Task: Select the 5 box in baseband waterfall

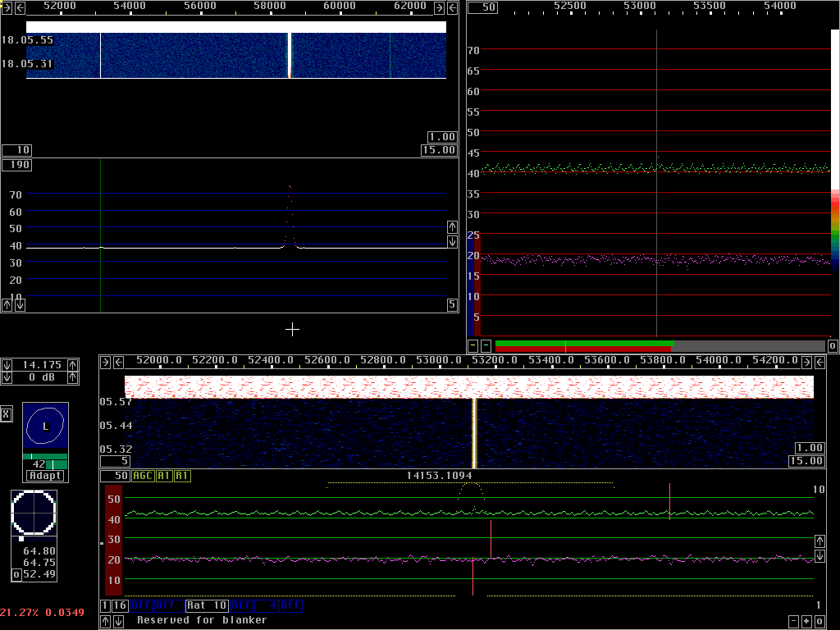Action: click(115, 461)
